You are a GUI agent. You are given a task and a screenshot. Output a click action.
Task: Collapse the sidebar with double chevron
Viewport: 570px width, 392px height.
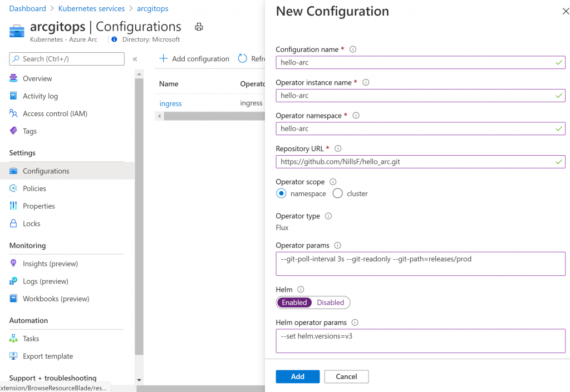tap(135, 59)
